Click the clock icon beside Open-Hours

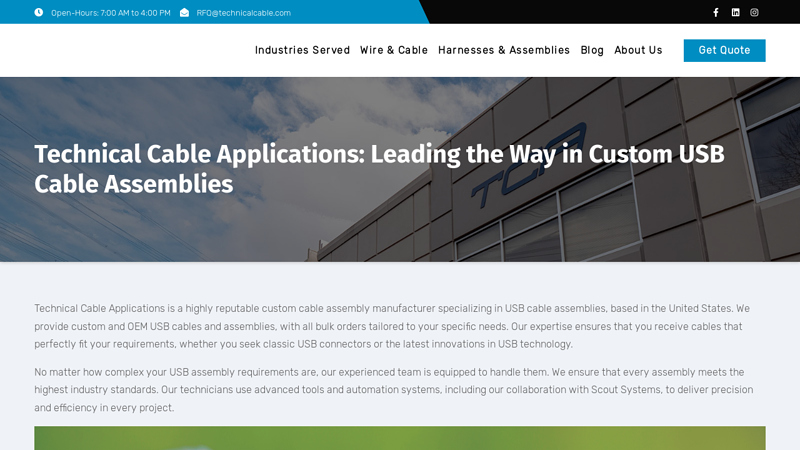click(39, 12)
